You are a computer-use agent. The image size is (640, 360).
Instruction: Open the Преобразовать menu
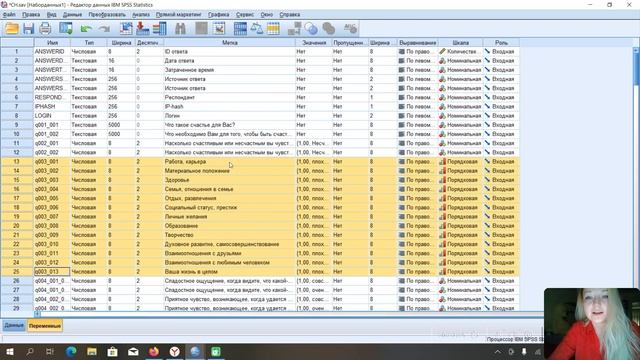tap(107, 14)
